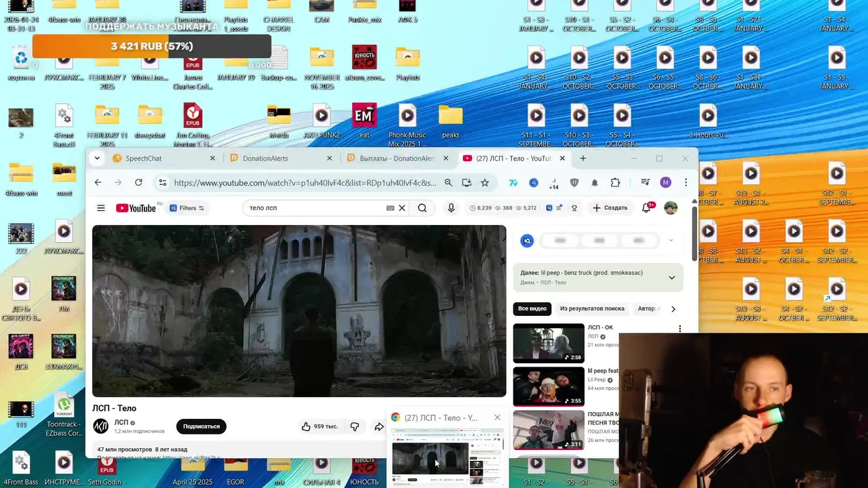
Task: Show more filter chips with right arrow
Action: [x=673, y=308]
